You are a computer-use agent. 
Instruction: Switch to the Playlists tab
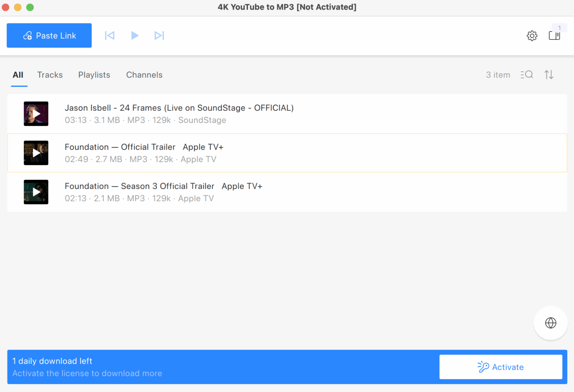(94, 75)
